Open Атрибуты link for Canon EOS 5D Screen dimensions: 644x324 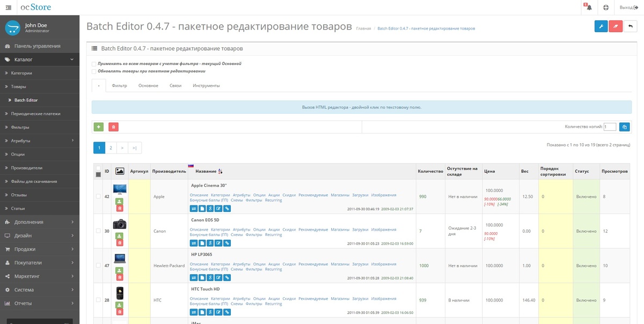point(241,230)
